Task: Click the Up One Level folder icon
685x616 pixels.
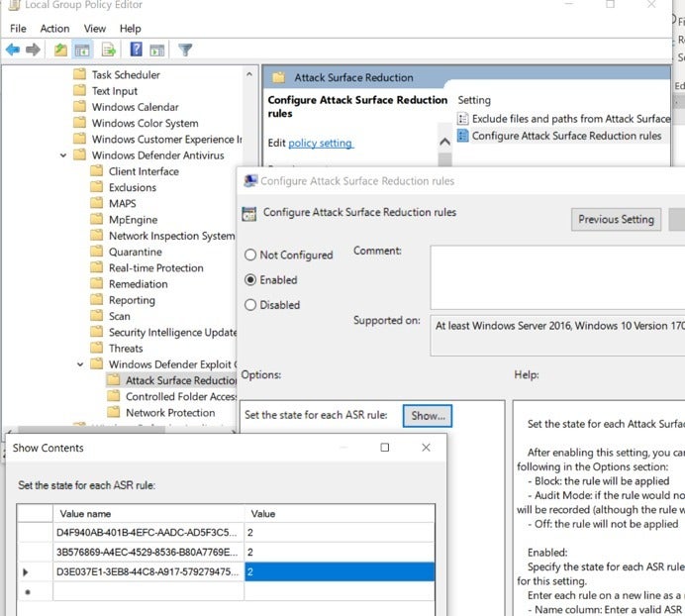Action: pyautogui.click(x=60, y=50)
